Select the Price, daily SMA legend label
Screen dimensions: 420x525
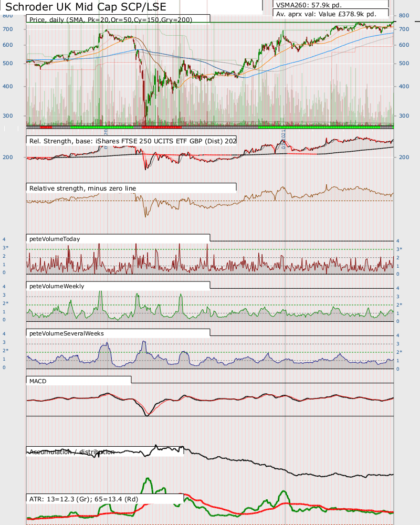pos(111,20)
